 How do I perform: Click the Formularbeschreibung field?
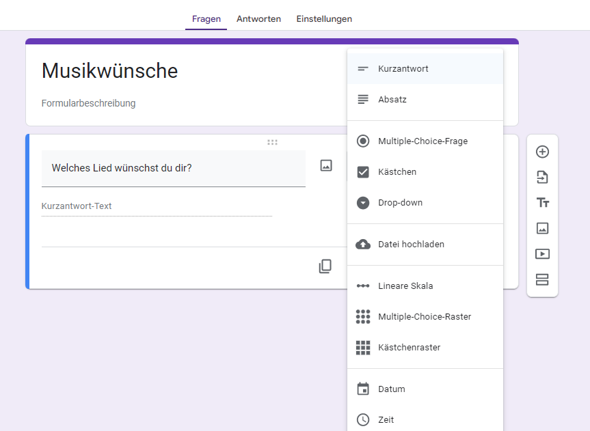pos(88,103)
